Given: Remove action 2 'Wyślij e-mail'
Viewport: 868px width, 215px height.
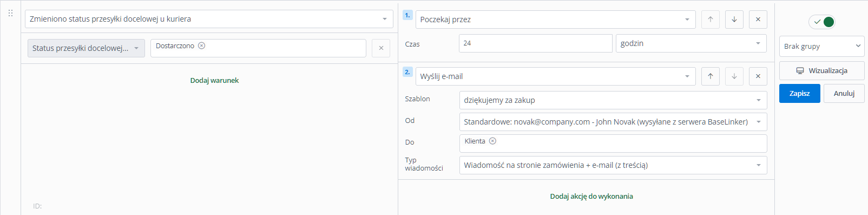Looking at the screenshot, I should (758, 76).
